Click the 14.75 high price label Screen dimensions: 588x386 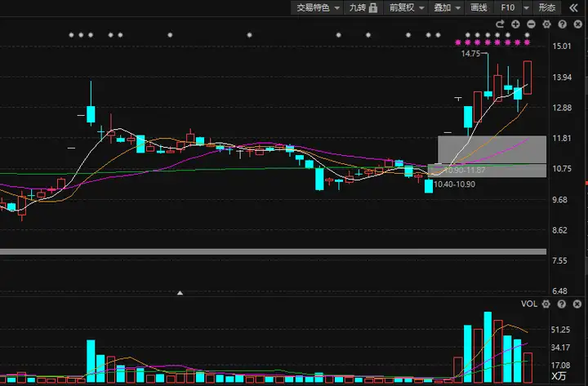tap(470, 54)
